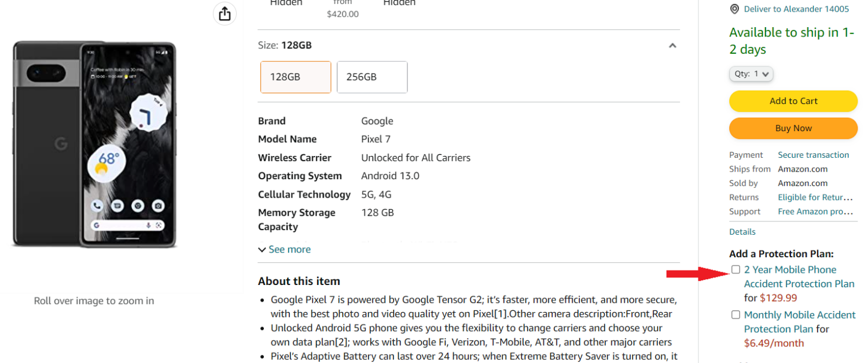Collapse the Size section chevron
Image resolution: width=868 pixels, height=363 pixels.
click(672, 46)
